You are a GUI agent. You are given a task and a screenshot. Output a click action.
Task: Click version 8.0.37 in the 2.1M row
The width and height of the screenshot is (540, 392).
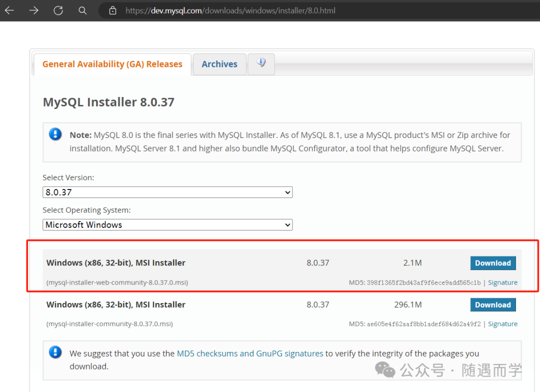317,263
